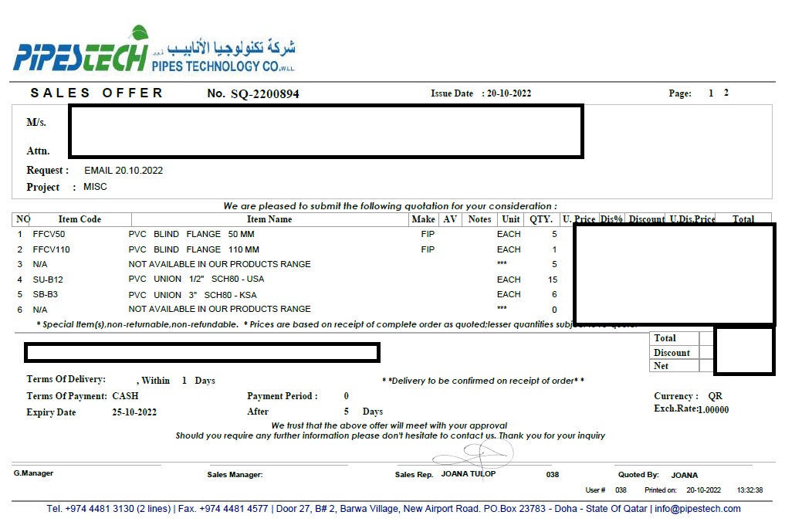
Task: Select item code SB-B3
Action: 45,294
